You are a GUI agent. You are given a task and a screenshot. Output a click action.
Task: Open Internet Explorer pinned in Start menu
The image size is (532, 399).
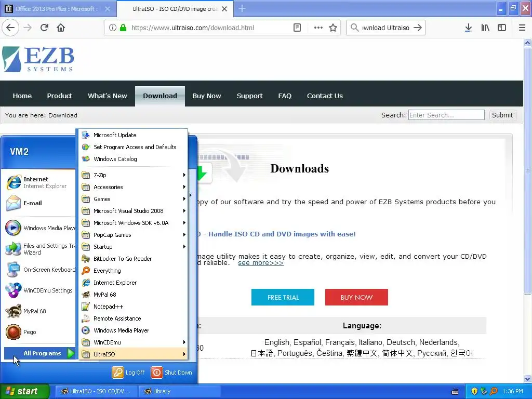pos(39,182)
